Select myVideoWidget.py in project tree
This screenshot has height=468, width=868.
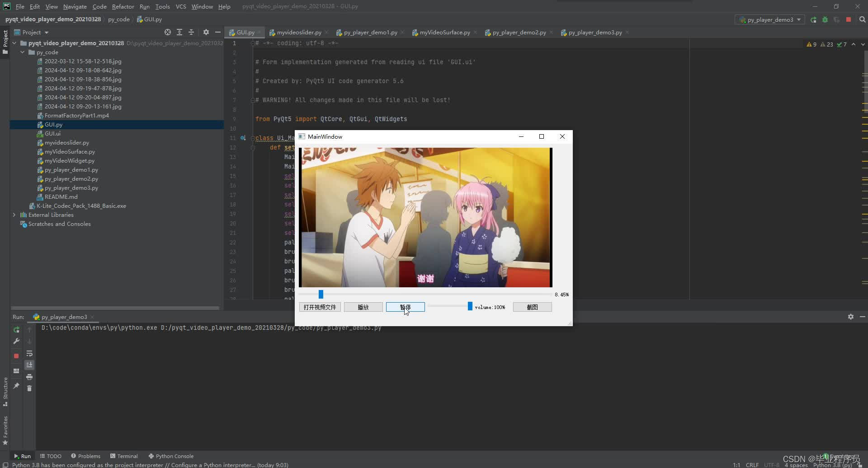point(70,160)
